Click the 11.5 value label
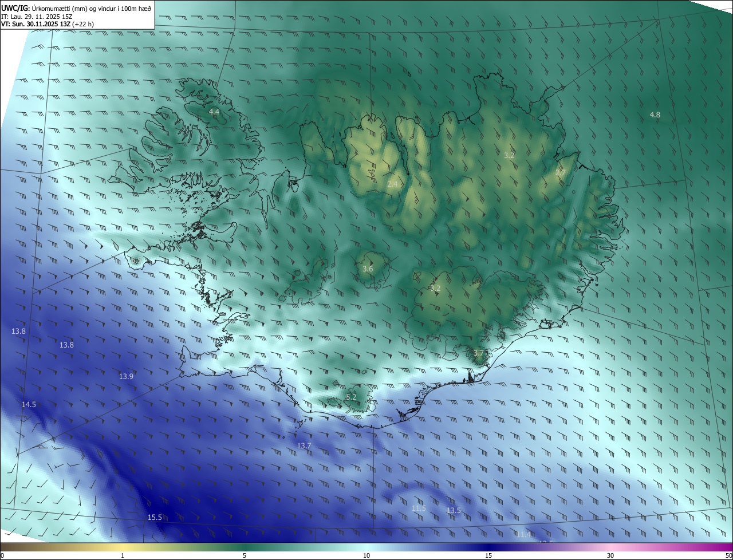The height and width of the screenshot is (560, 733). pyautogui.click(x=419, y=508)
